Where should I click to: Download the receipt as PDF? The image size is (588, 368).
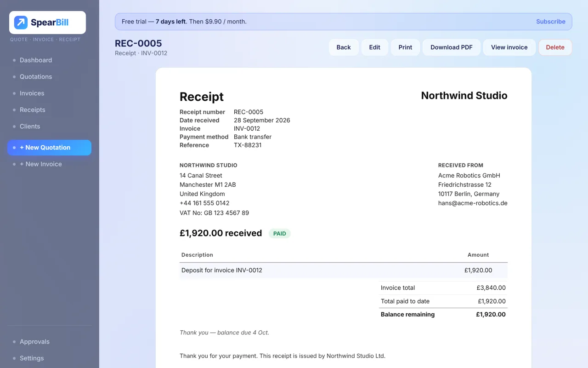(452, 47)
